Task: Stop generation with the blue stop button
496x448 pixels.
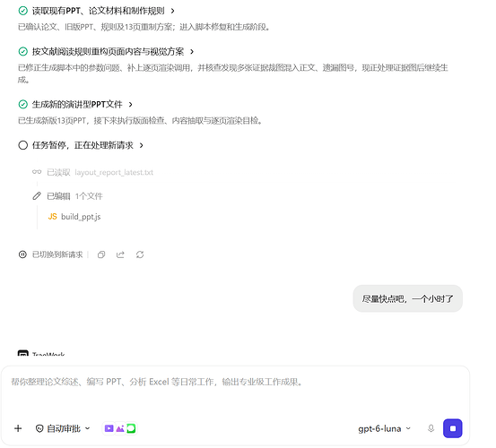Action: click(x=452, y=428)
